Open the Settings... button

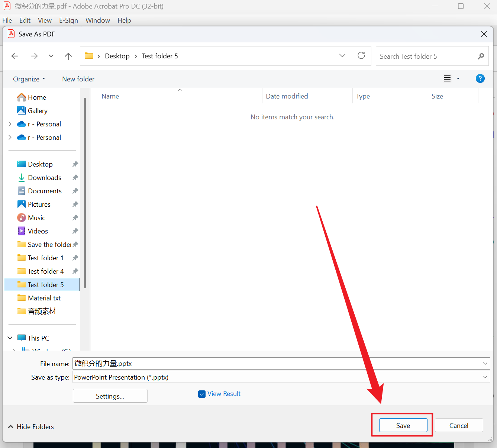click(x=110, y=396)
